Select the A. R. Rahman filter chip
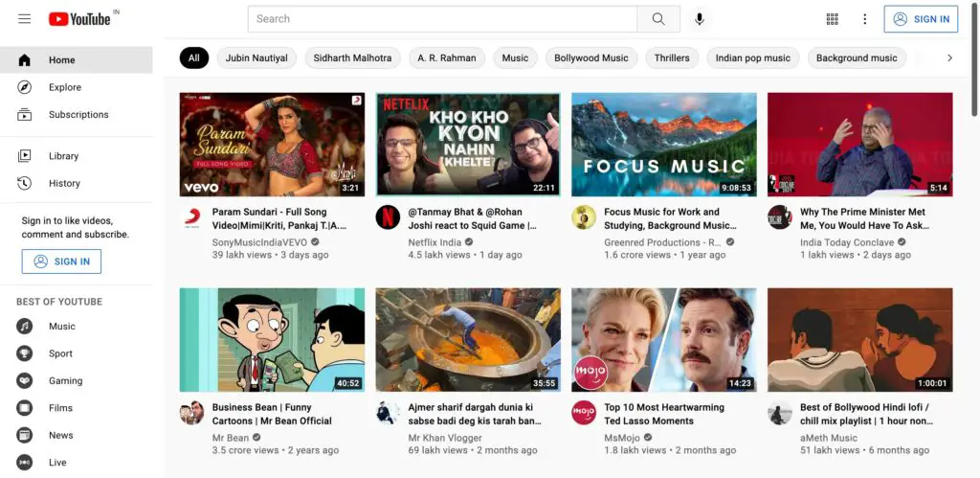The height and width of the screenshot is (478, 980). [447, 58]
